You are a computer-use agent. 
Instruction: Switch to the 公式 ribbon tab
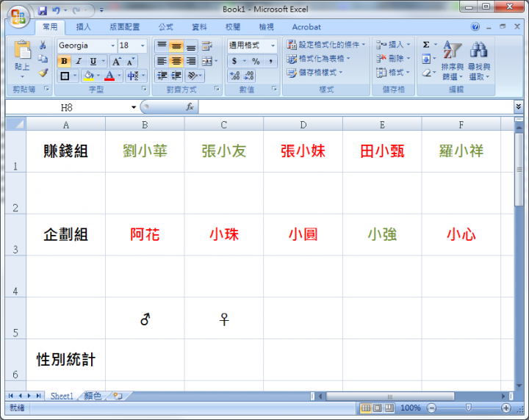coord(165,27)
